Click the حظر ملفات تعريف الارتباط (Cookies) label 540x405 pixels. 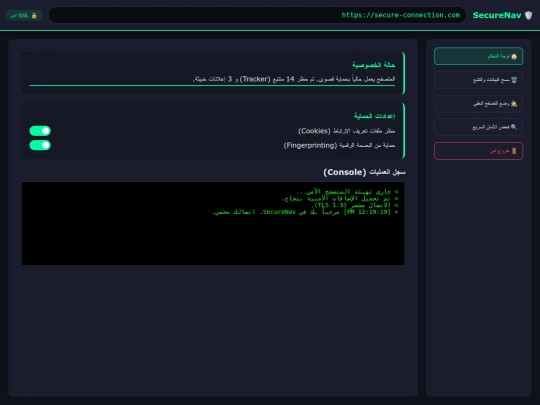pos(347,131)
